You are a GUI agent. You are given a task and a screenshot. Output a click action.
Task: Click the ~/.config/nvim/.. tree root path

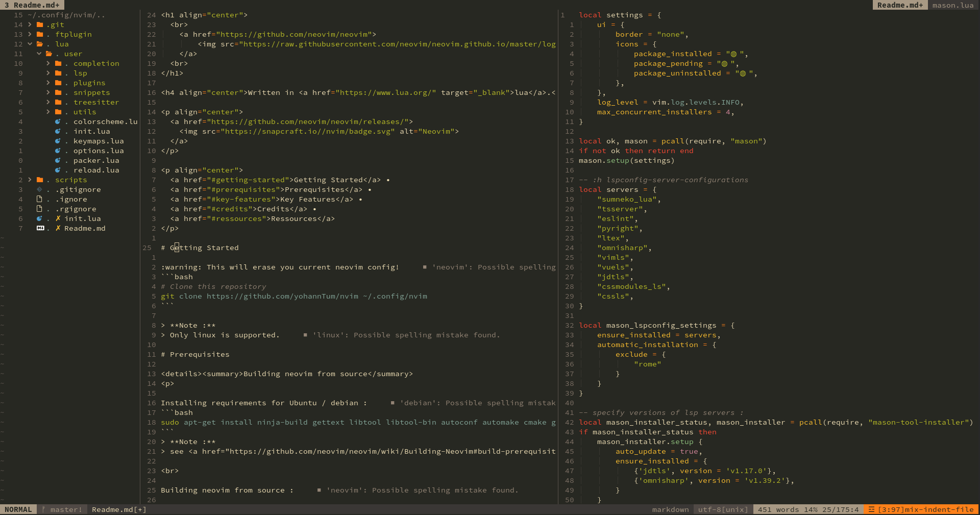coord(66,15)
